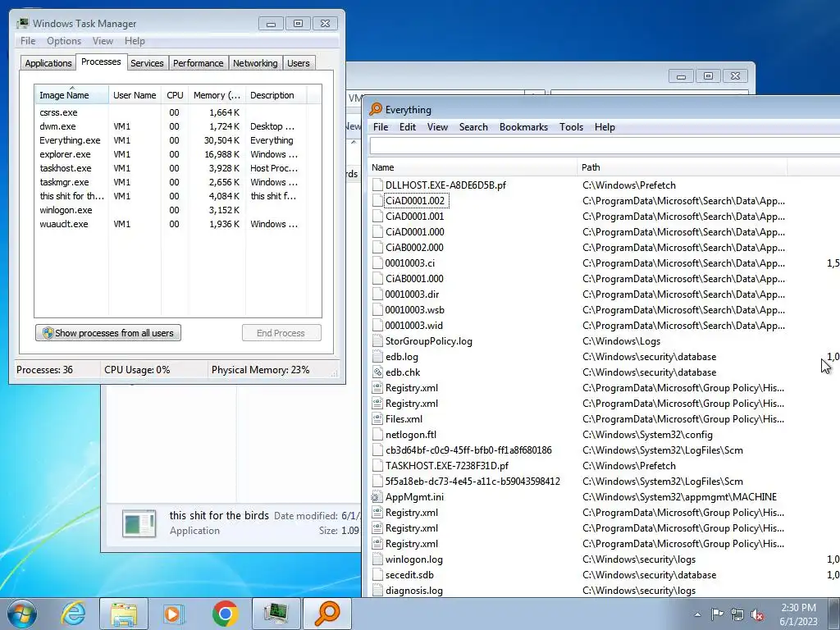The image size is (840, 630).
Task: Switch to the Users tab
Action: point(299,63)
